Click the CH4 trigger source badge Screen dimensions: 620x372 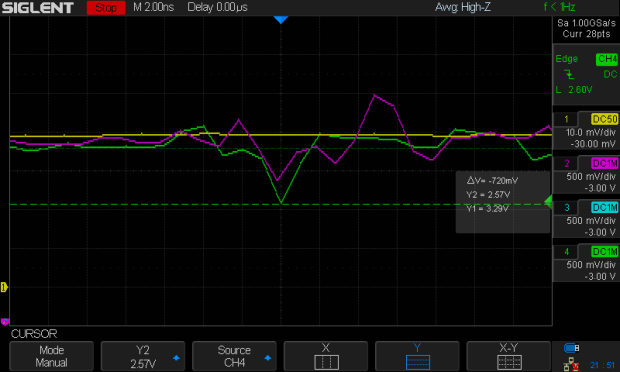pos(607,59)
